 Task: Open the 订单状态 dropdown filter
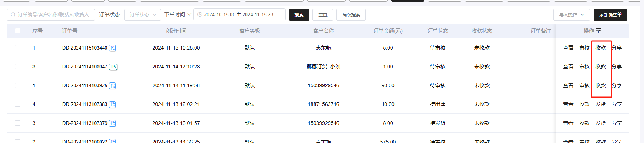tap(143, 15)
